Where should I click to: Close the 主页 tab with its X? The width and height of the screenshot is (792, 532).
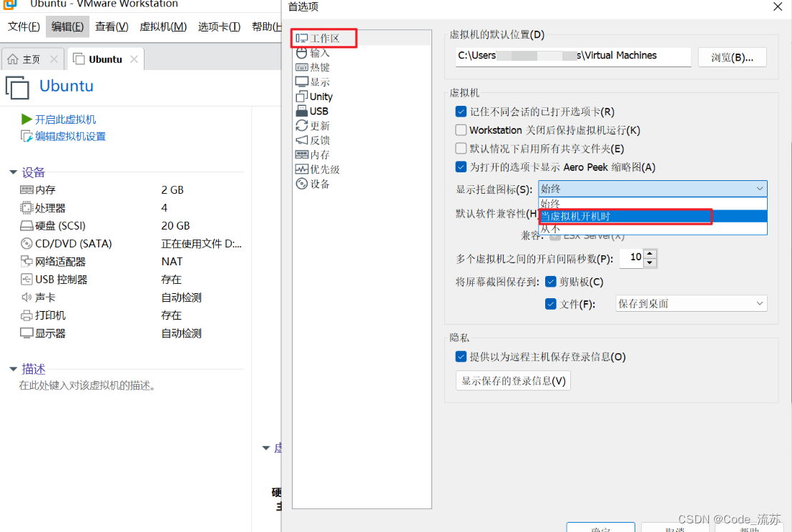(x=54, y=59)
